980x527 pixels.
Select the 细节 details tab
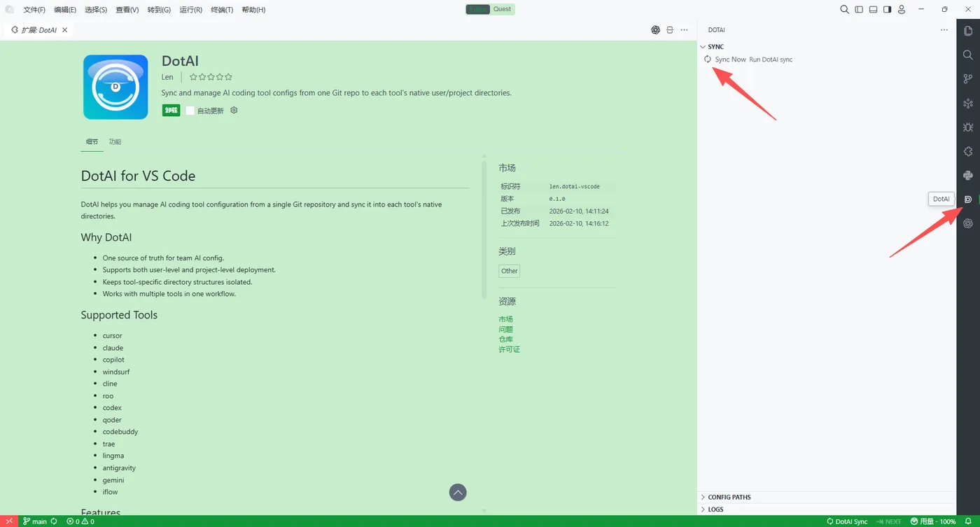pyautogui.click(x=92, y=142)
